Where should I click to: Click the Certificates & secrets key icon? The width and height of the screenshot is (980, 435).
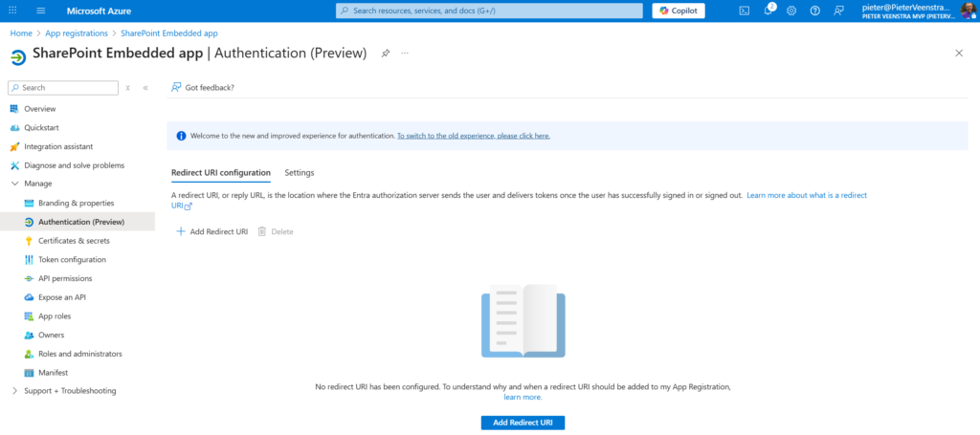(29, 241)
